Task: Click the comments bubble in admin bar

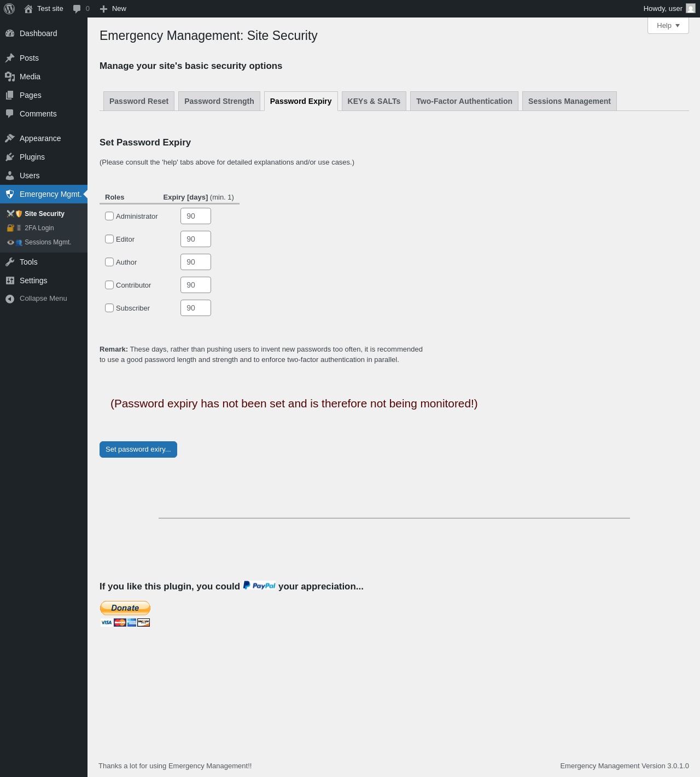Action: [77, 9]
